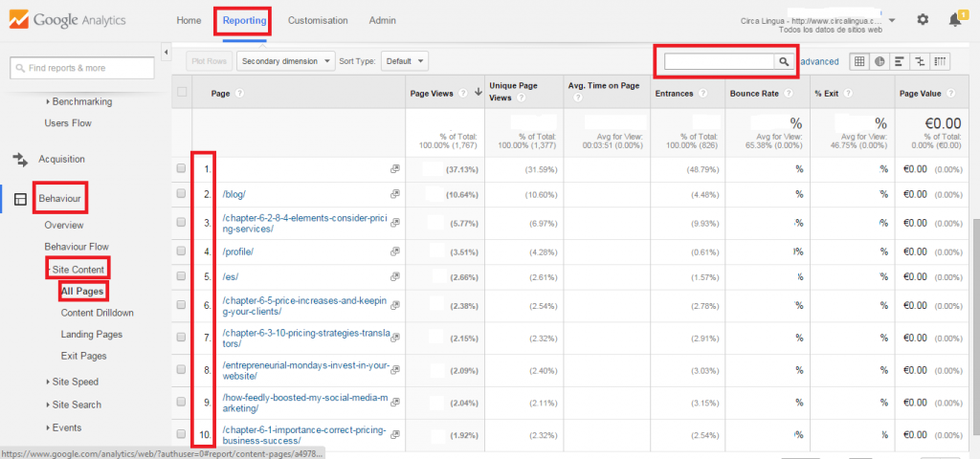Open the Google Analytics logo home
This screenshot has width=980, height=459.
[x=67, y=20]
